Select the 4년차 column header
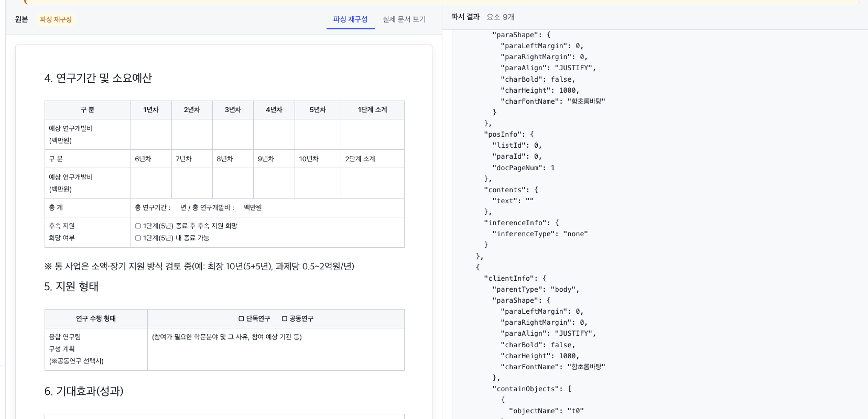This screenshot has width=868, height=419. (274, 110)
